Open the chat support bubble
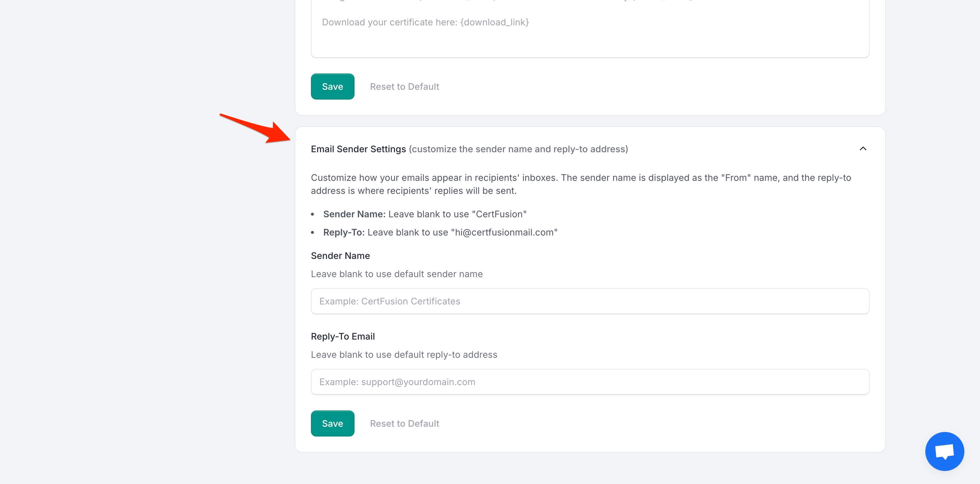 (944, 451)
